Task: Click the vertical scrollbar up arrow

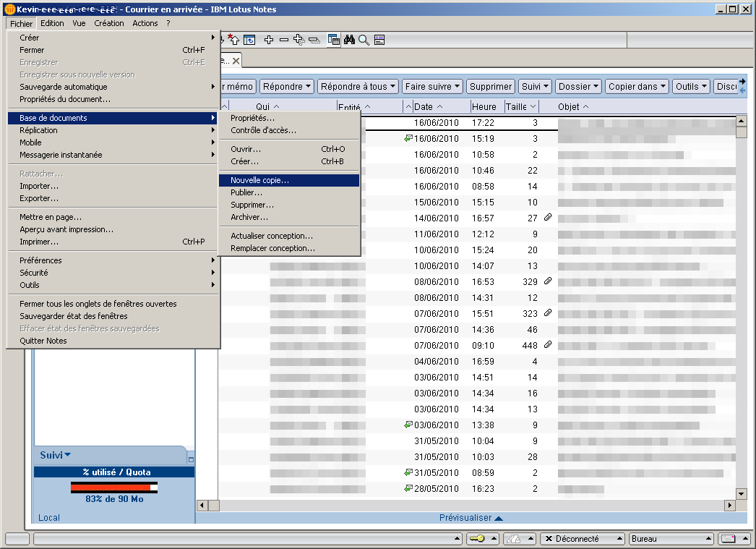Action: point(742,121)
